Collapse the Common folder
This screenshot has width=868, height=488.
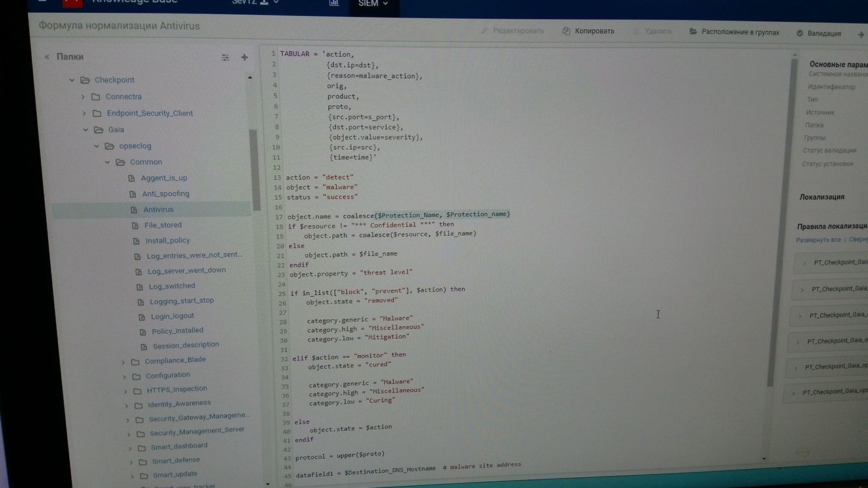pyautogui.click(x=107, y=162)
